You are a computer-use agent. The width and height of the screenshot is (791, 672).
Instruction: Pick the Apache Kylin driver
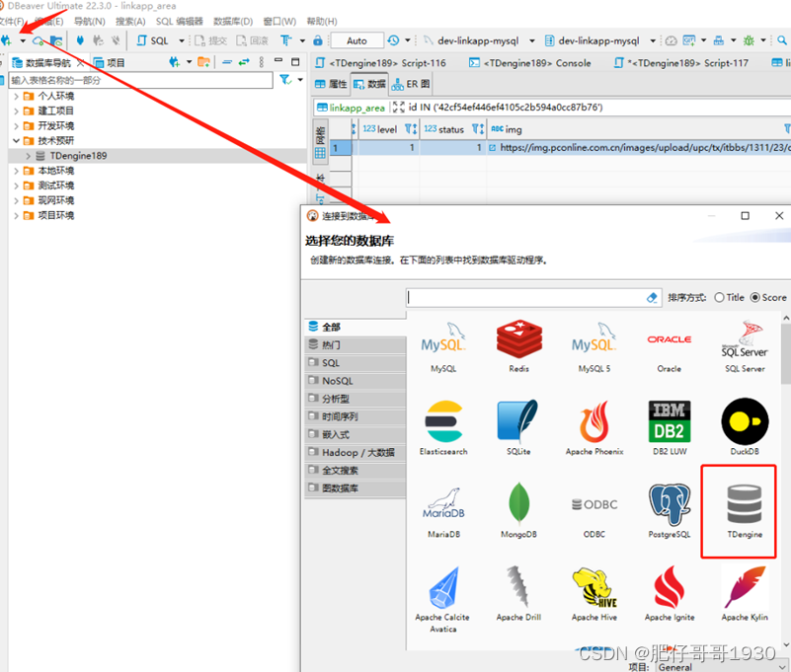[x=745, y=594]
